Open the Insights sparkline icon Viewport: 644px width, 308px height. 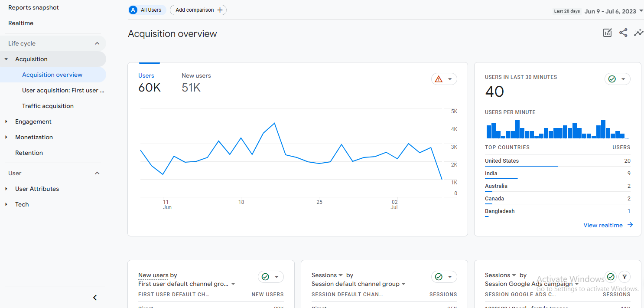[x=638, y=33]
